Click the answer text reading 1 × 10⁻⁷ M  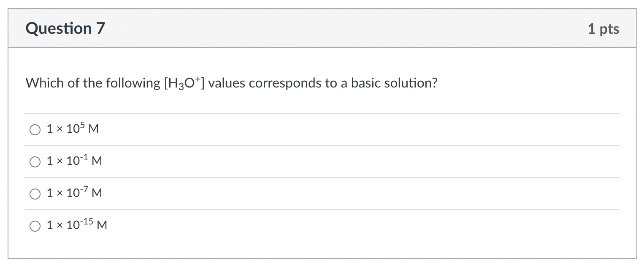pos(73,193)
